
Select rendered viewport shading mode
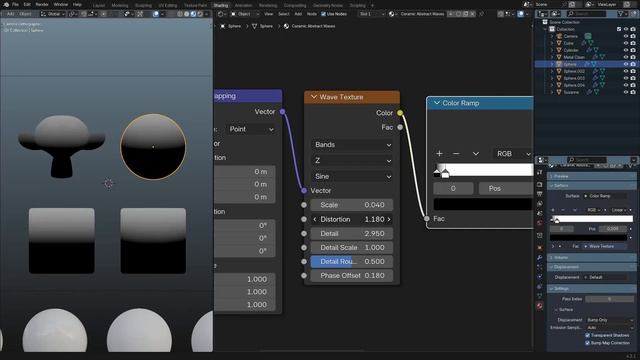coord(200,14)
